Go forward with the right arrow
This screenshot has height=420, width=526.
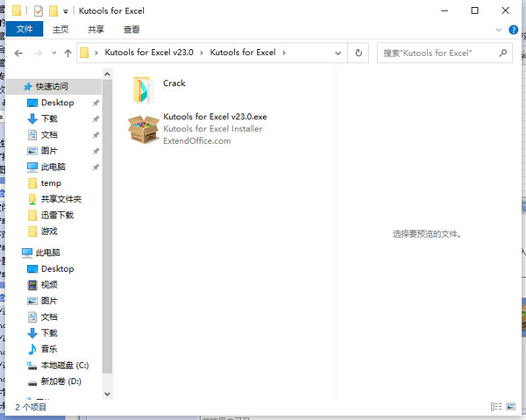pyautogui.click(x=39, y=53)
